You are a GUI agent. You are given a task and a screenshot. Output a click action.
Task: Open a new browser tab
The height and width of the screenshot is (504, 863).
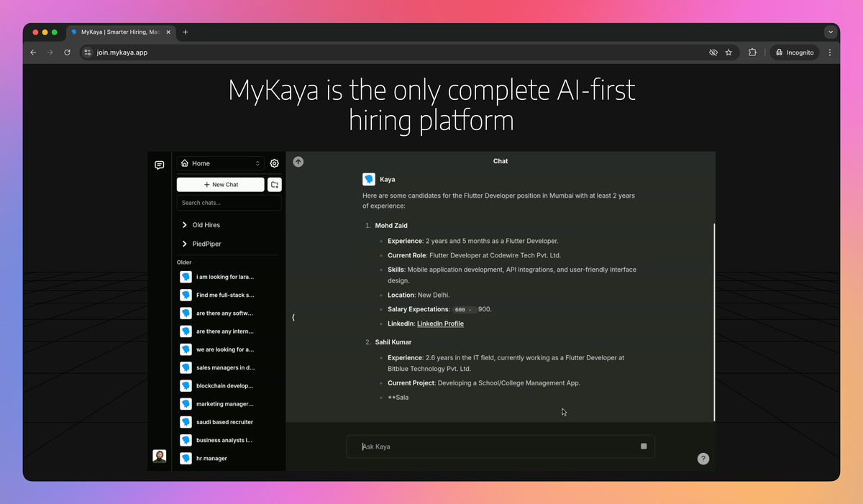click(186, 32)
